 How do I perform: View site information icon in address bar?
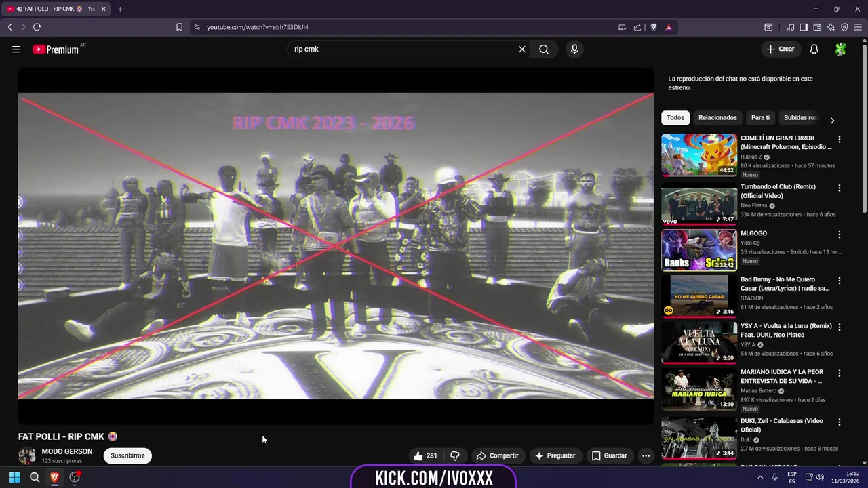(x=197, y=27)
